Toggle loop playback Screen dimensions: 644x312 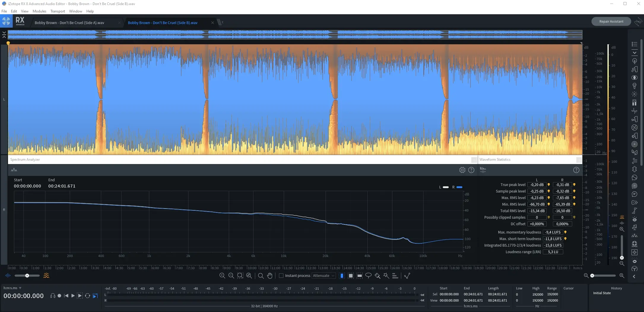click(88, 296)
